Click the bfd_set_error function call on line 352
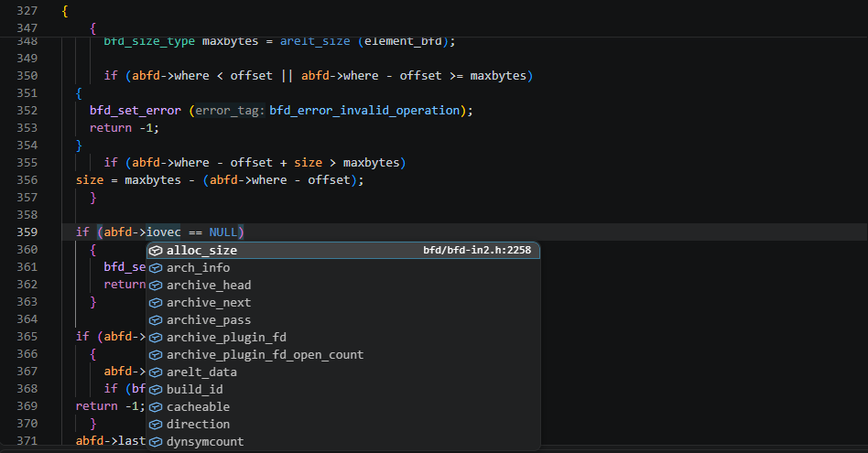 [x=136, y=111]
